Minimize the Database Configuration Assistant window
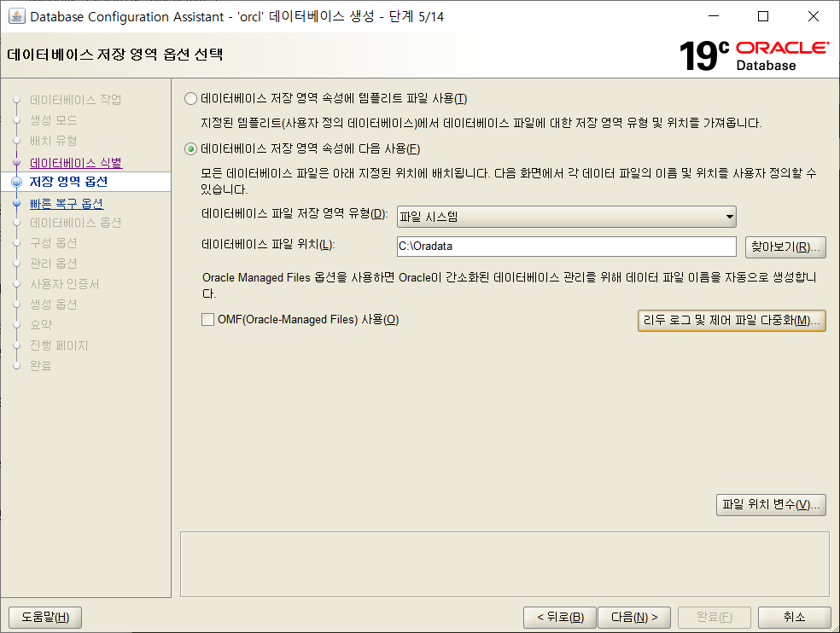Viewport: 840px width, 633px height. (x=714, y=16)
